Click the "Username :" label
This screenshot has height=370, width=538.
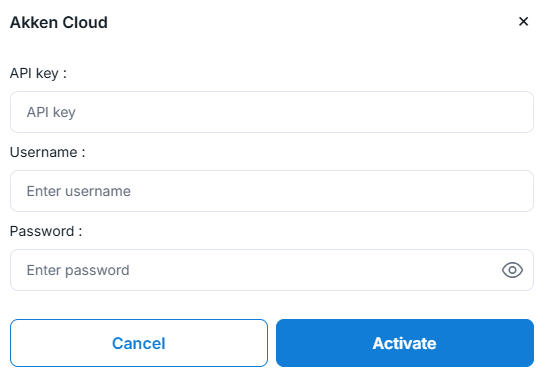pos(47,152)
